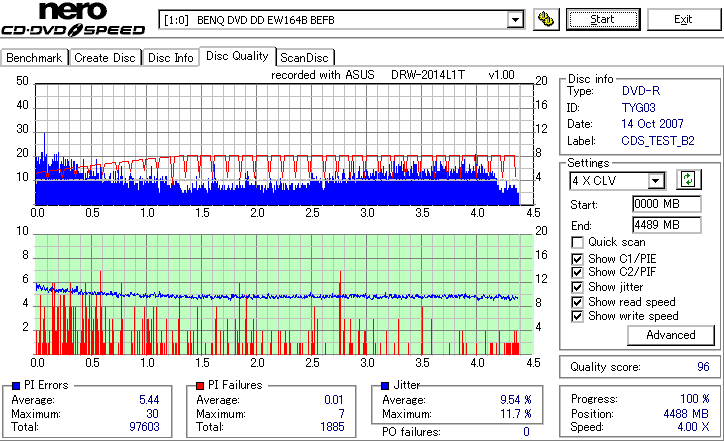Open the Disc Info tab
724x441 pixels.
point(170,58)
